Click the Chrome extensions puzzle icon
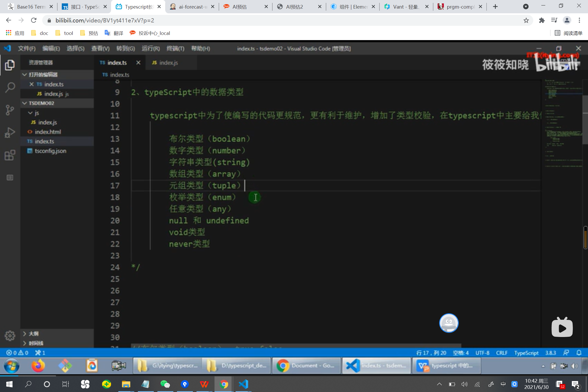Viewport: 588px width, 392px height. click(542, 20)
